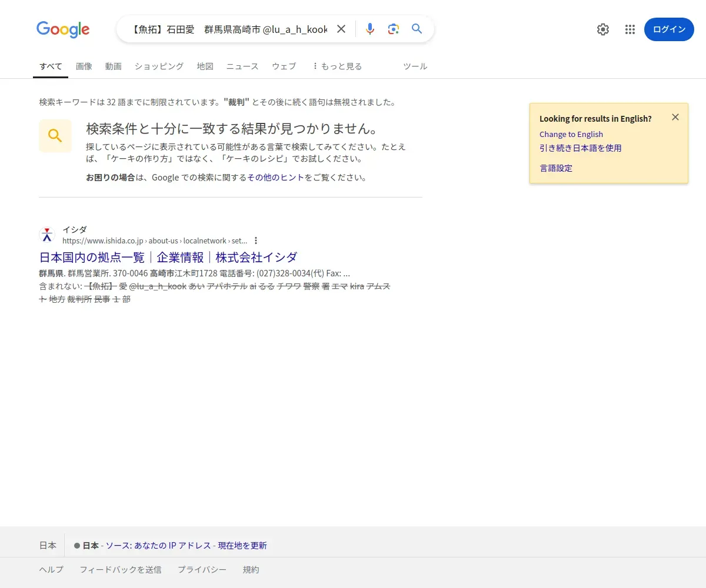
Task: Click the 検索キーワードは 32 語までに制限 notice
Action: click(x=217, y=102)
